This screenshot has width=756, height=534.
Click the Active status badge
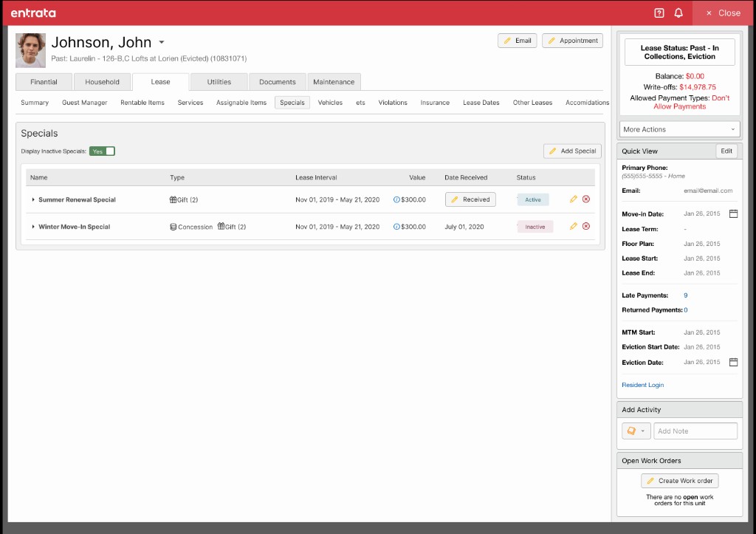coord(533,199)
